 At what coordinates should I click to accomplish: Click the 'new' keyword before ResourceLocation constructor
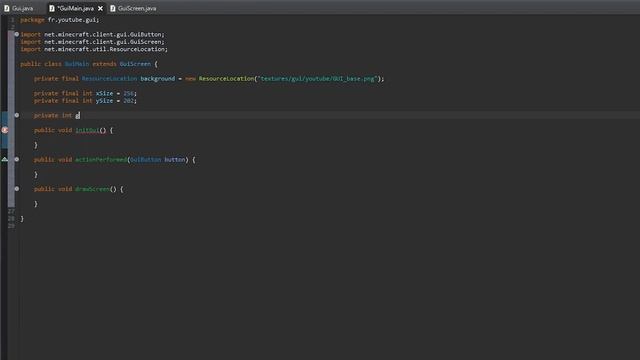[190, 78]
